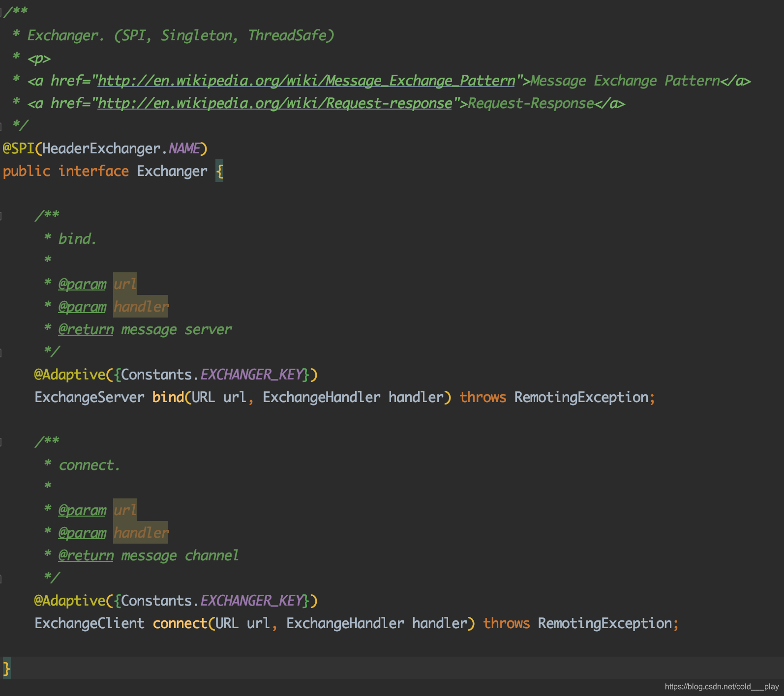Viewport: 784px width, 696px height.
Task: Click the 'connect.' Javadoc description
Action: click(x=90, y=465)
